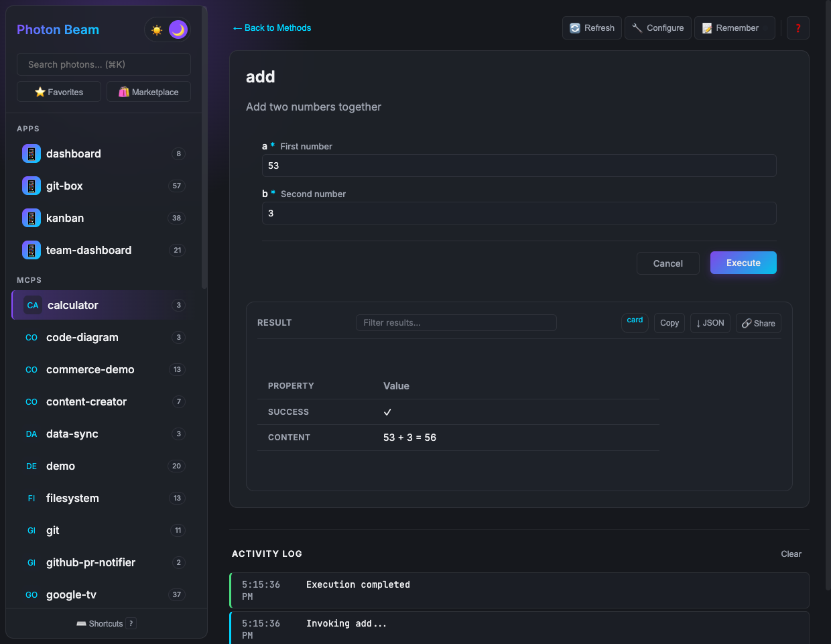Click the kanban app icon
The width and height of the screenshot is (831, 644).
pyautogui.click(x=31, y=218)
